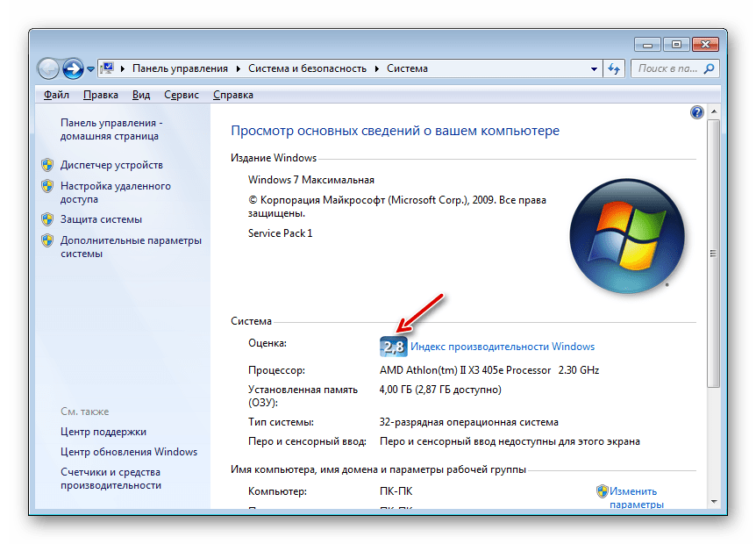Viewport: 756px width, 544px height.
Task: Open Защита системы
Action: point(101,219)
